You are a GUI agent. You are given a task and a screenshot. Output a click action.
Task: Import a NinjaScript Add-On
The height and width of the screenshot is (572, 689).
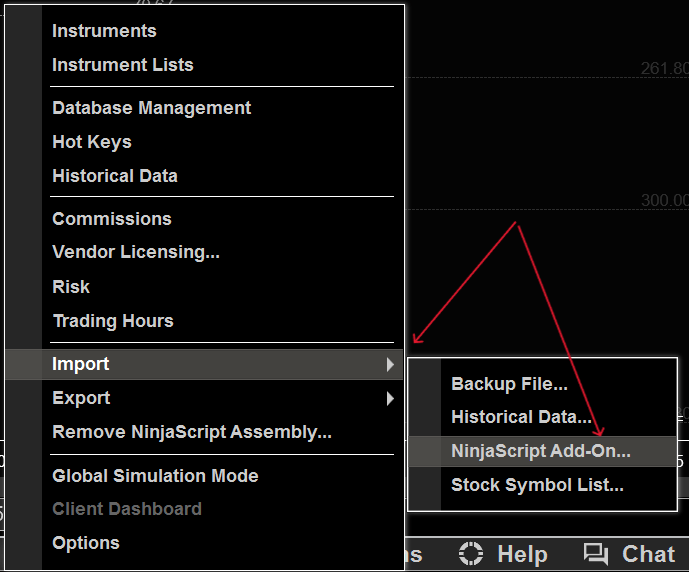(541, 451)
